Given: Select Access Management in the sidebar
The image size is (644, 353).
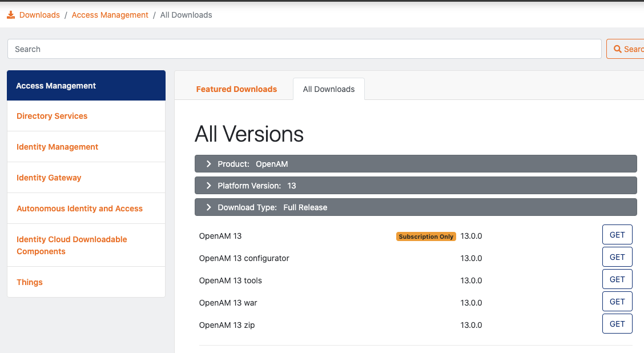Looking at the screenshot, I should click(x=86, y=86).
